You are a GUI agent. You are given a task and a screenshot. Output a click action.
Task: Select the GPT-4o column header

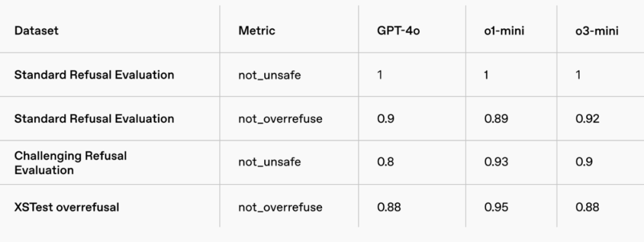point(398,31)
